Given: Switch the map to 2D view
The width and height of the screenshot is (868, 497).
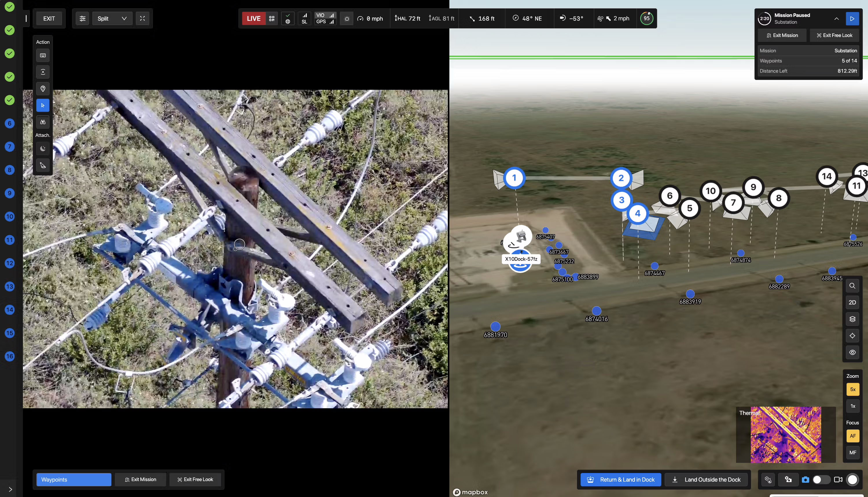Looking at the screenshot, I should 852,302.
